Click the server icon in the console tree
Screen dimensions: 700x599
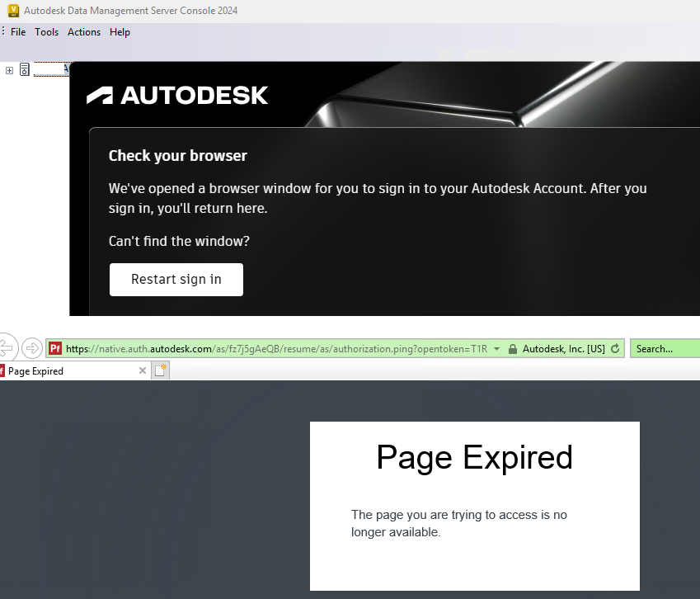tap(24, 70)
